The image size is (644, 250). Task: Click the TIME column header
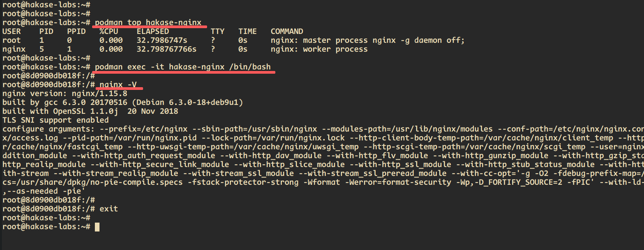tap(248, 32)
